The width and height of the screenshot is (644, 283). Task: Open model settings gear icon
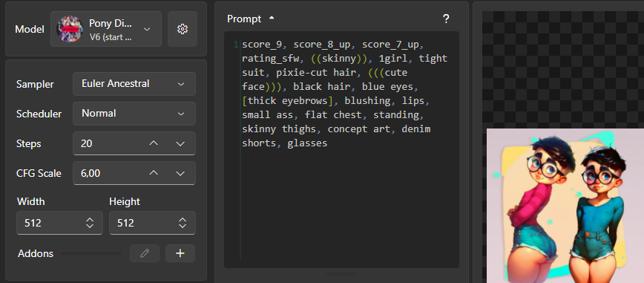point(183,29)
